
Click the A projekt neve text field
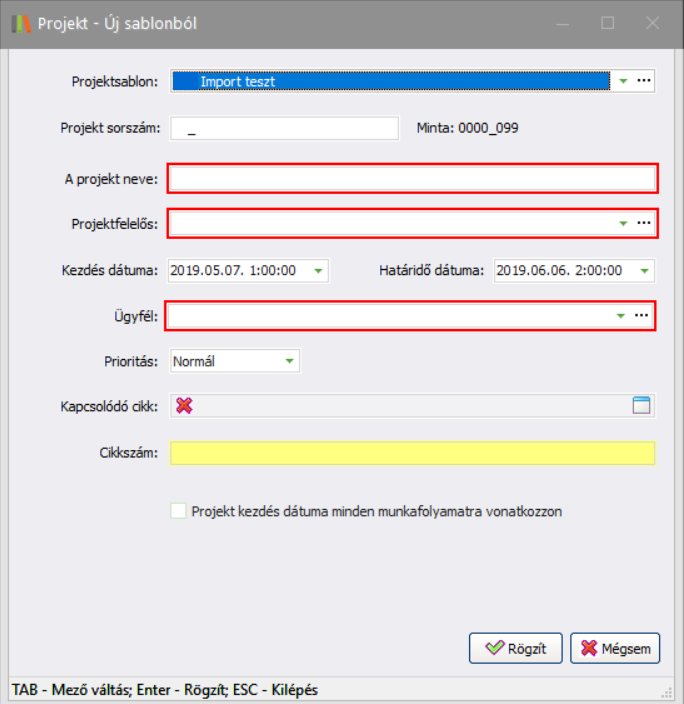[x=411, y=178]
